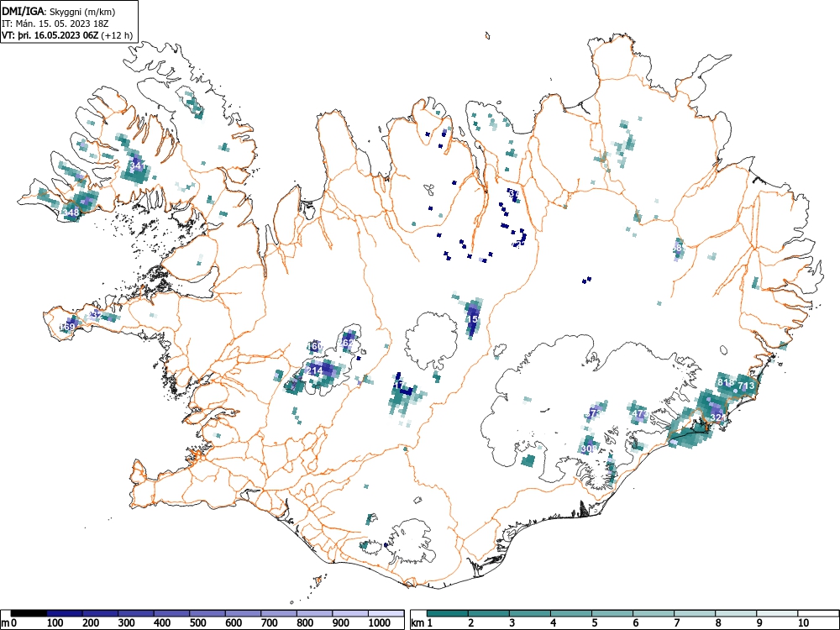Click the 479 value in the southeast
The width and height of the screenshot is (840, 630).
tap(639, 414)
